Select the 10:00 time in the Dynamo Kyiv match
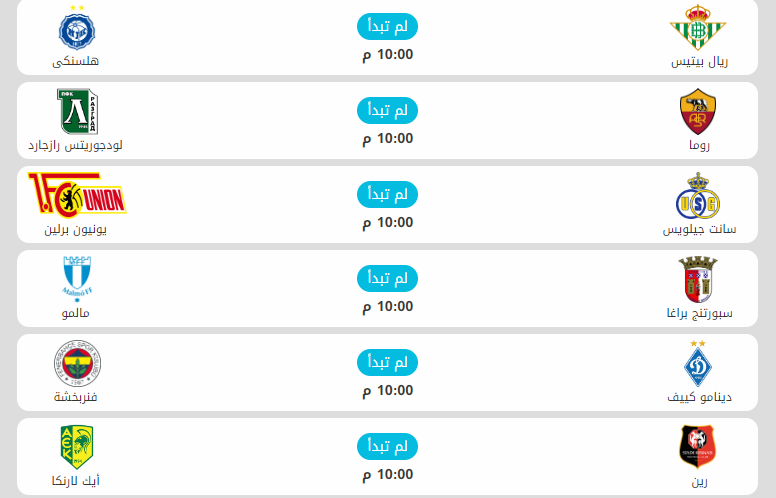Screen dimensions: 776x498 point(387,390)
